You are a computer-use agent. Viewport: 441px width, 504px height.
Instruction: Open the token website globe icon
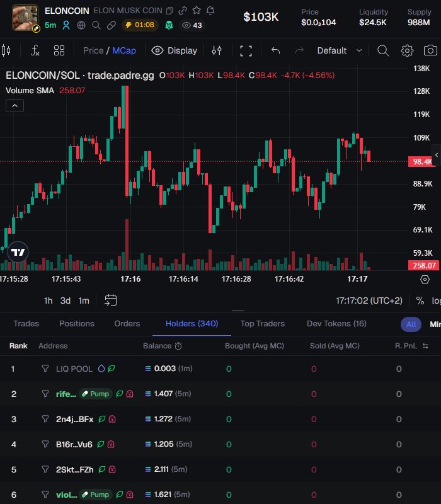(81, 25)
